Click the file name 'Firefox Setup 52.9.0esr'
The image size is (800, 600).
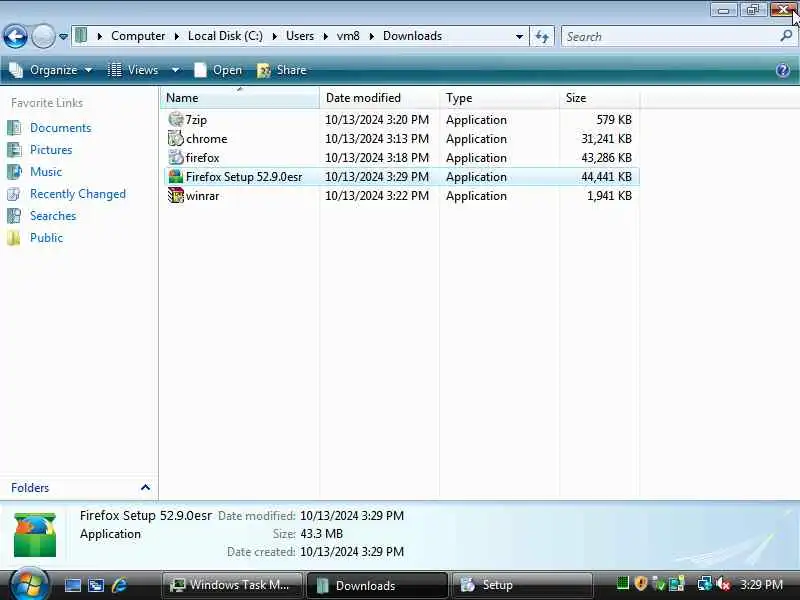[244, 177]
